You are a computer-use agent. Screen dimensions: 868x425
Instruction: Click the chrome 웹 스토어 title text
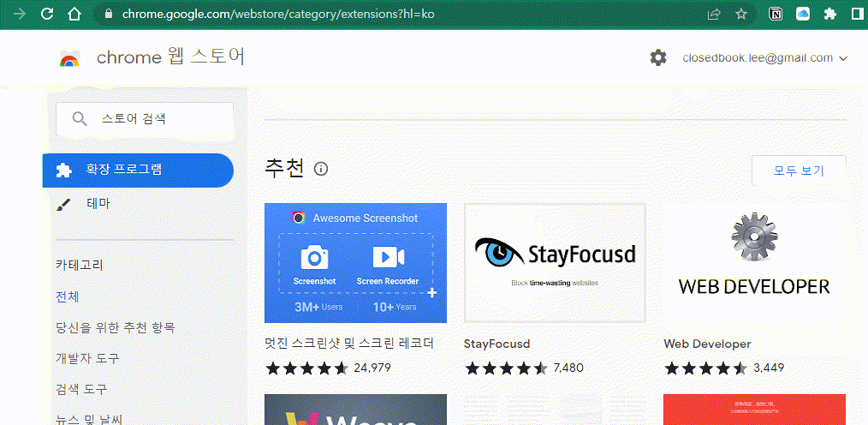coord(170,57)
